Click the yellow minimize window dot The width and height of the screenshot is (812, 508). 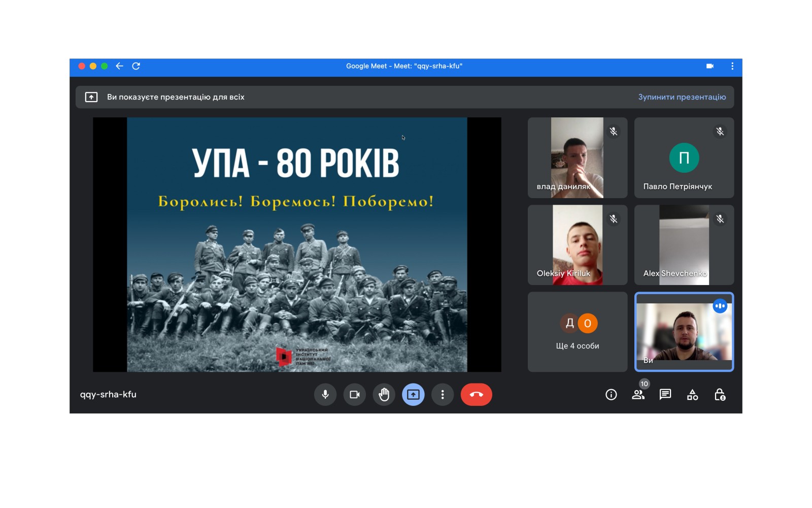click(x=93, y=66)
